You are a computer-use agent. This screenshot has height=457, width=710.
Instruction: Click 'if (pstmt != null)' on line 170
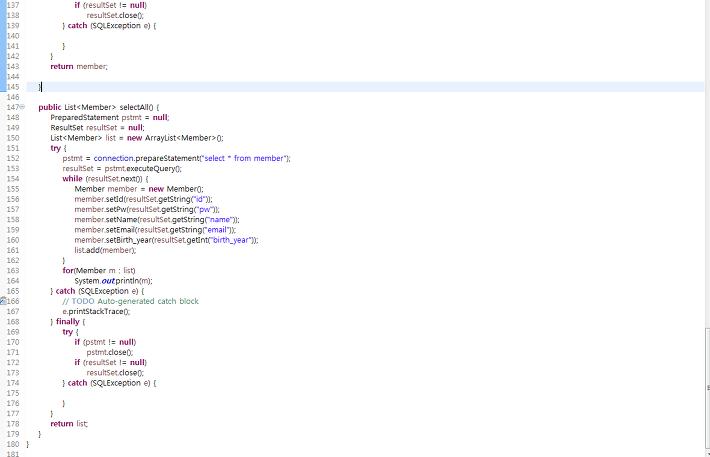coord(106,342)
